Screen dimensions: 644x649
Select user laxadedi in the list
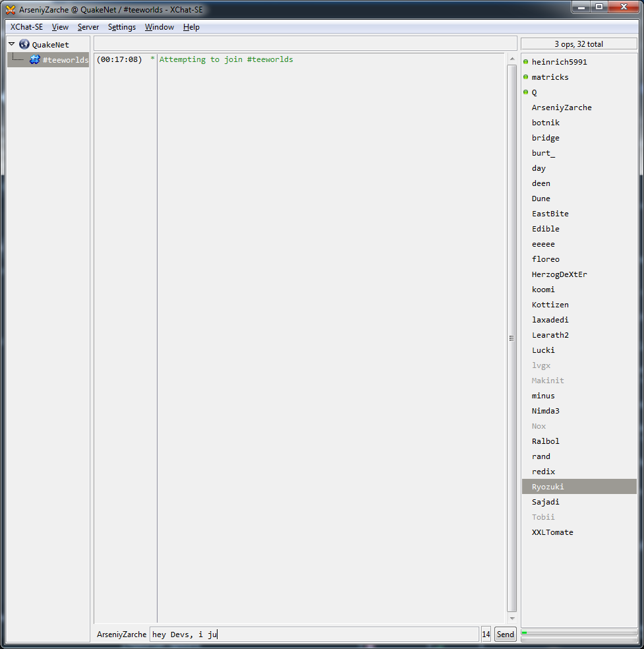pyautogui.click(x=579, y=320)
